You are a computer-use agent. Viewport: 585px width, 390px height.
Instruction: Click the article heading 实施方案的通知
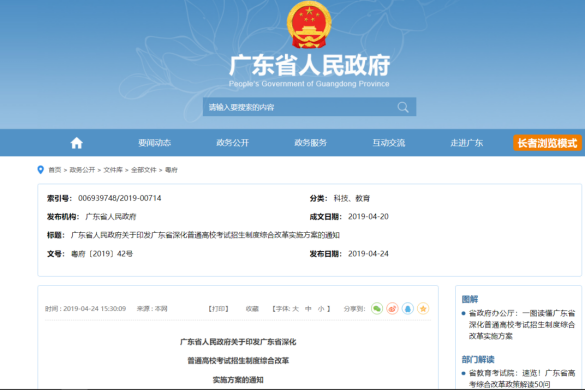click(238, 380)
